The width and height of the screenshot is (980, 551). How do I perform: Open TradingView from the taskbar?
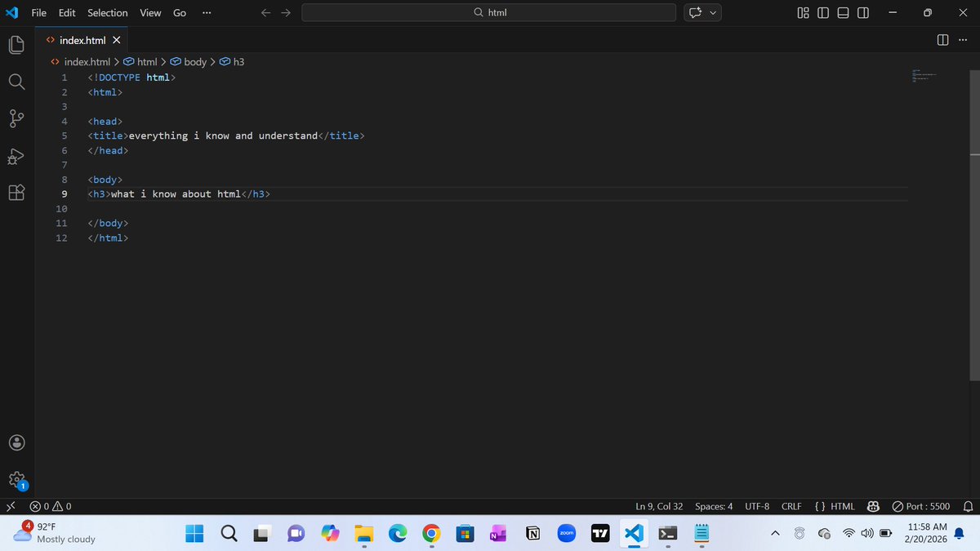pos(600,533)
